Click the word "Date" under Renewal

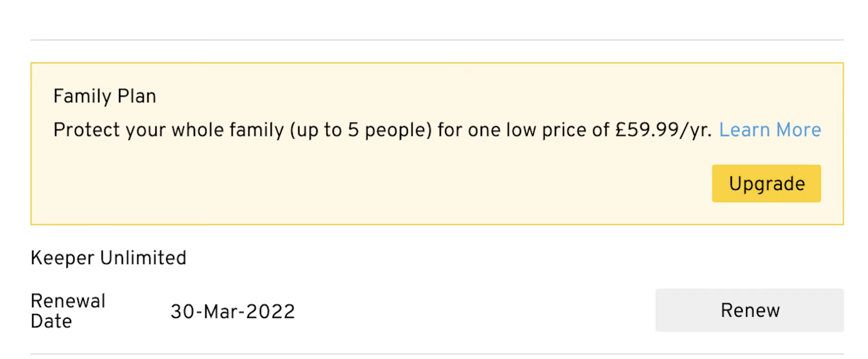click(x=51, y=322)
